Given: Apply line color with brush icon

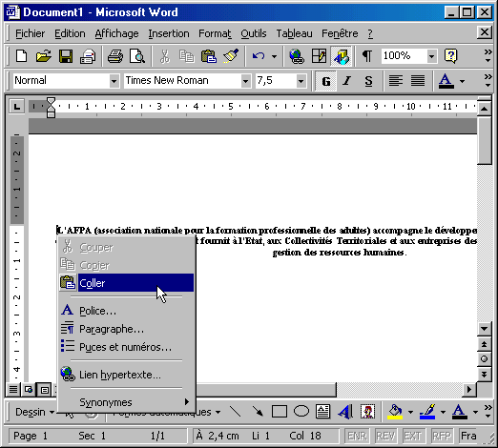Looking at the screenshot, I should coord(427,412).
